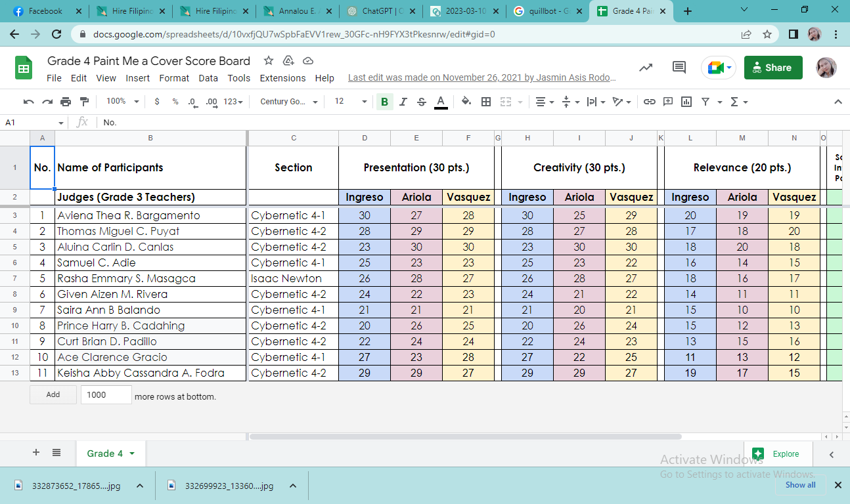This screenshot has height=504, width=850.
Task: Select the Grade 4 sheet tab
Action: coord(111,453)
